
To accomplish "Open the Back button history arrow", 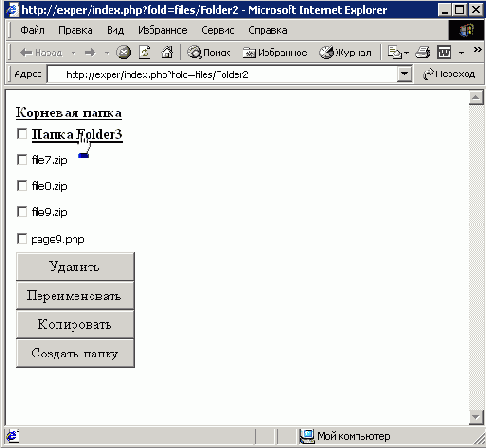I will point(73,53).
